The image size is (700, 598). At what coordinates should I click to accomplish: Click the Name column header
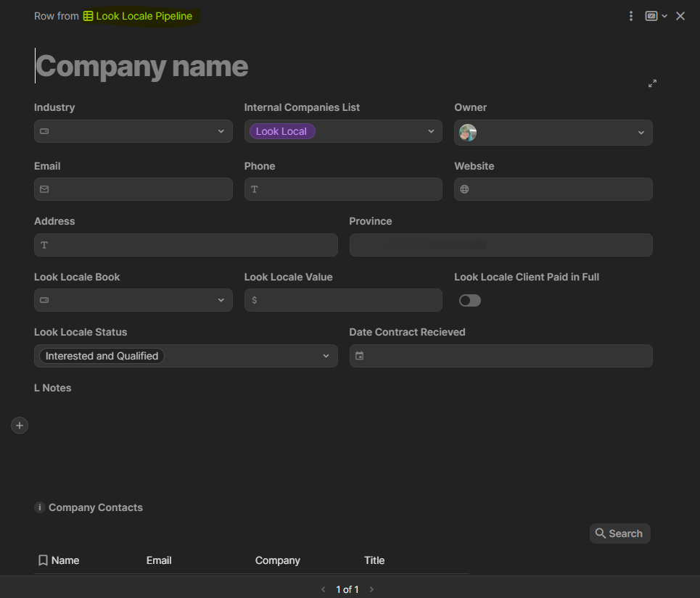click(x=65, y=560)
